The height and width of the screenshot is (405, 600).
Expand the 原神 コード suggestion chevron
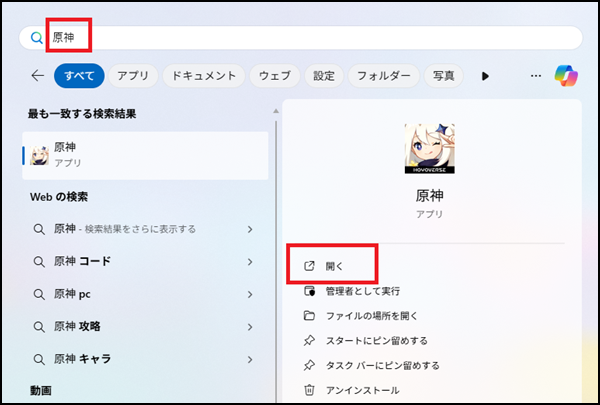click(x=249, y=262)
